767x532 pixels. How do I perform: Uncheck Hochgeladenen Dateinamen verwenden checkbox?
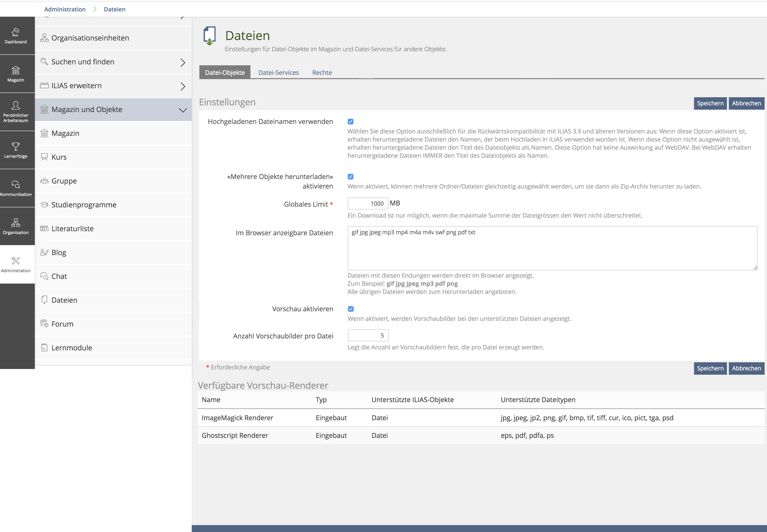(x=351, y=122)
